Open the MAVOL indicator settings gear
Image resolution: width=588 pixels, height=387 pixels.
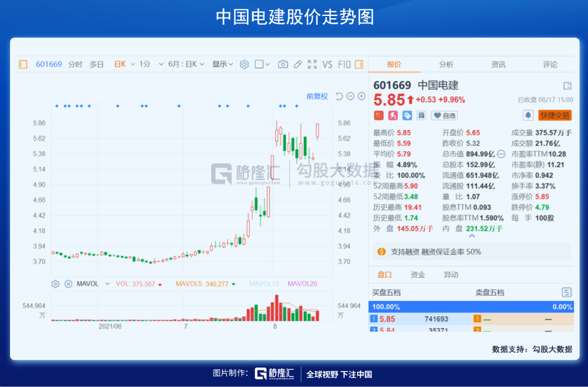55,284
